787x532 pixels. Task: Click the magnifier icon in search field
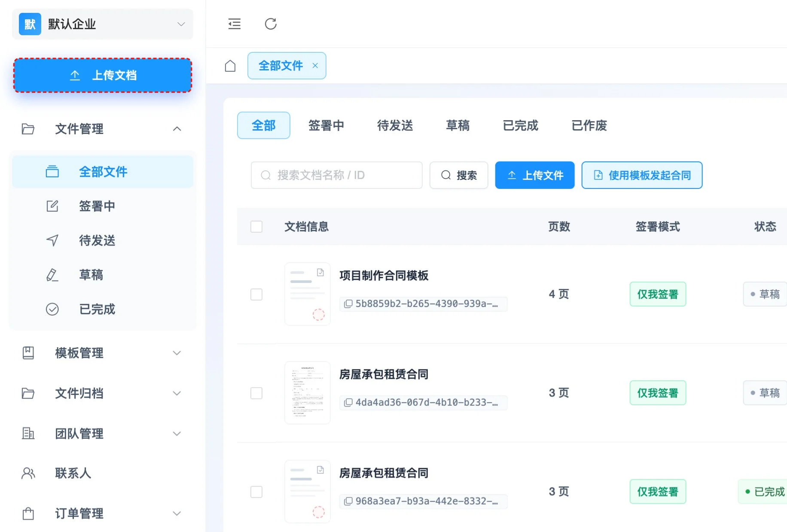pyautogui.click(x=266, y=175)
